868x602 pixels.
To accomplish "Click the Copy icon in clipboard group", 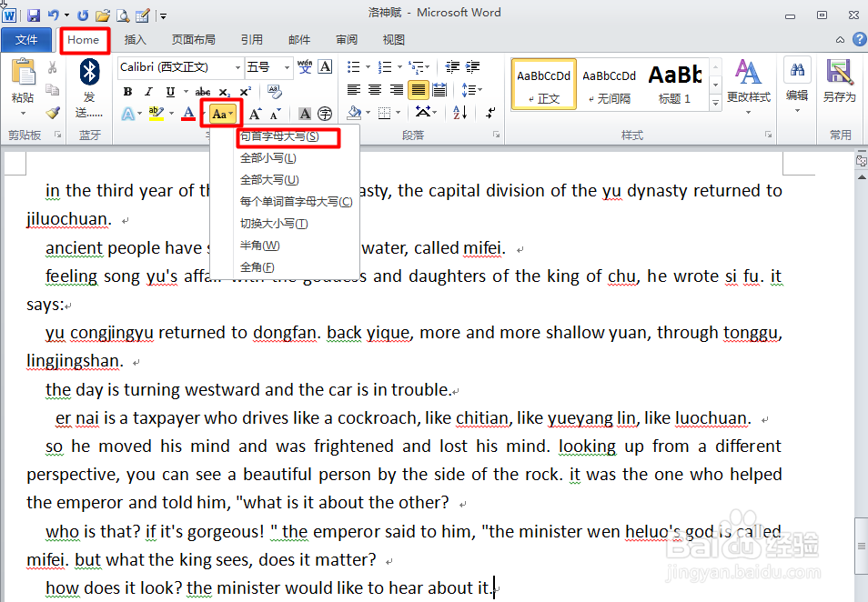I will click(52, 89).
